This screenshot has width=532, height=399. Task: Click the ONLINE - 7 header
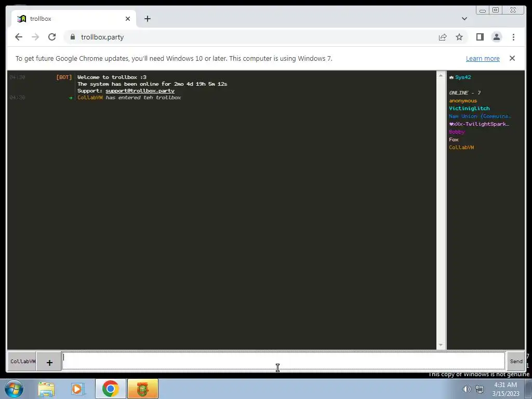click(464, 93)
